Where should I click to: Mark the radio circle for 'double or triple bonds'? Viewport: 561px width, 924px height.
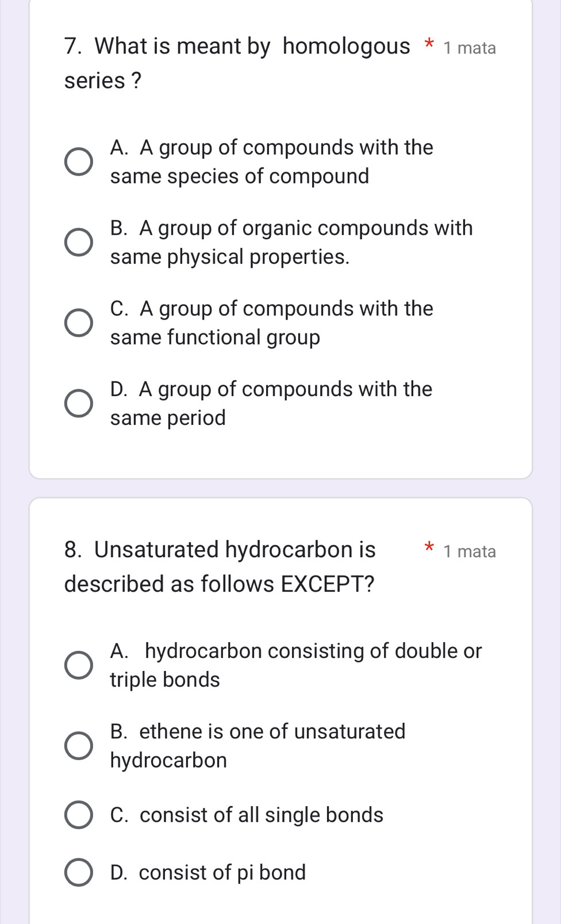(78, 666)
